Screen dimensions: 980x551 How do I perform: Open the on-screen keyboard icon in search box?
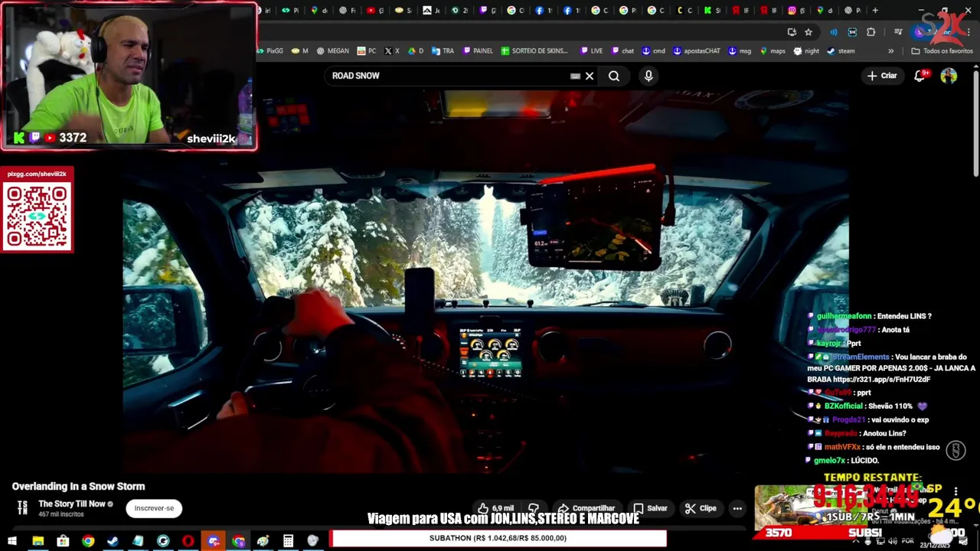coord(575,76)
